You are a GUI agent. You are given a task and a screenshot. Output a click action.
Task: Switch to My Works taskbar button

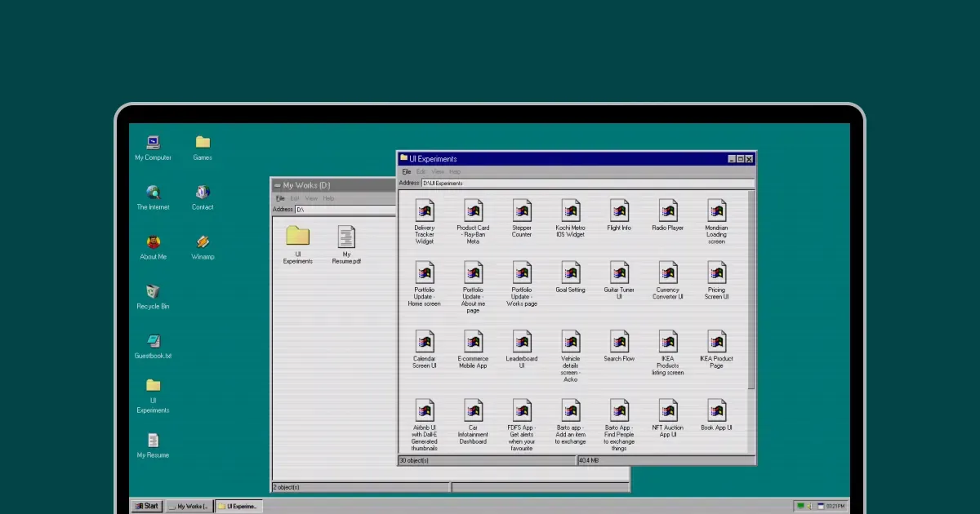(189, 506)
